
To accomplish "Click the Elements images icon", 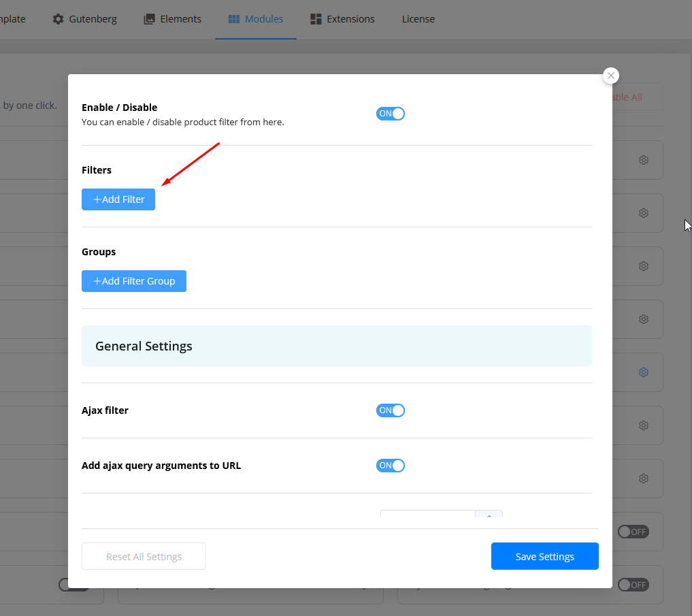I will (x=149, y=19).
